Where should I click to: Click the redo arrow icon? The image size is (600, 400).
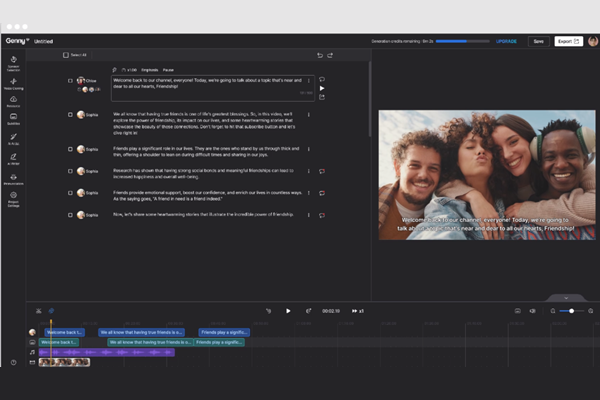330,55
